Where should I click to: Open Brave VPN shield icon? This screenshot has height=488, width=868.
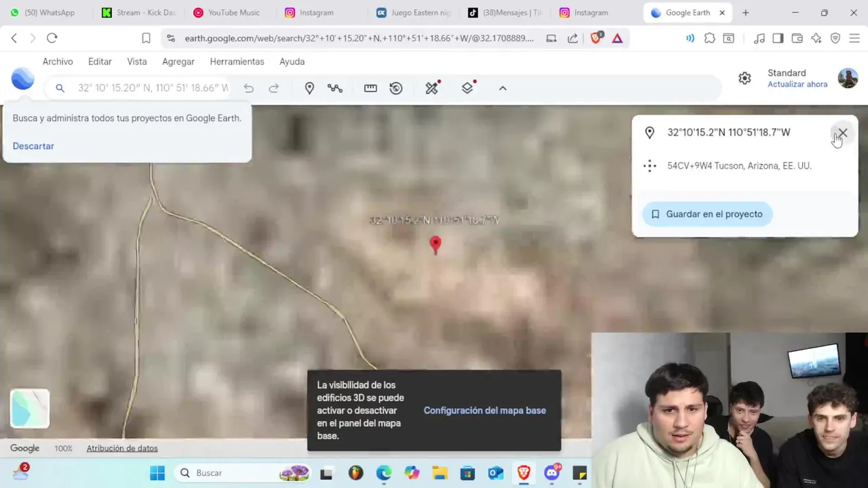coord(835,38)
